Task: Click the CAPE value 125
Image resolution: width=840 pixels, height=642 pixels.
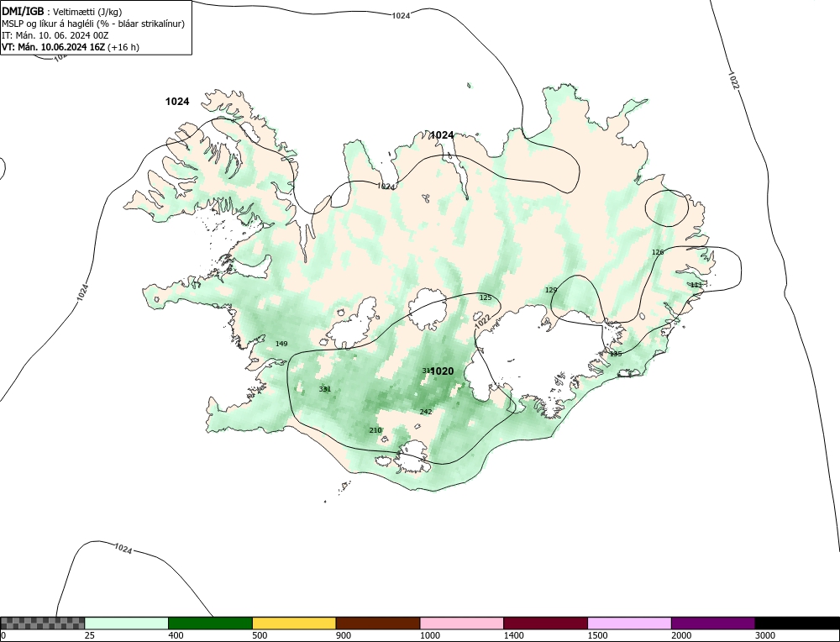Action: click(x=486, y=297)
